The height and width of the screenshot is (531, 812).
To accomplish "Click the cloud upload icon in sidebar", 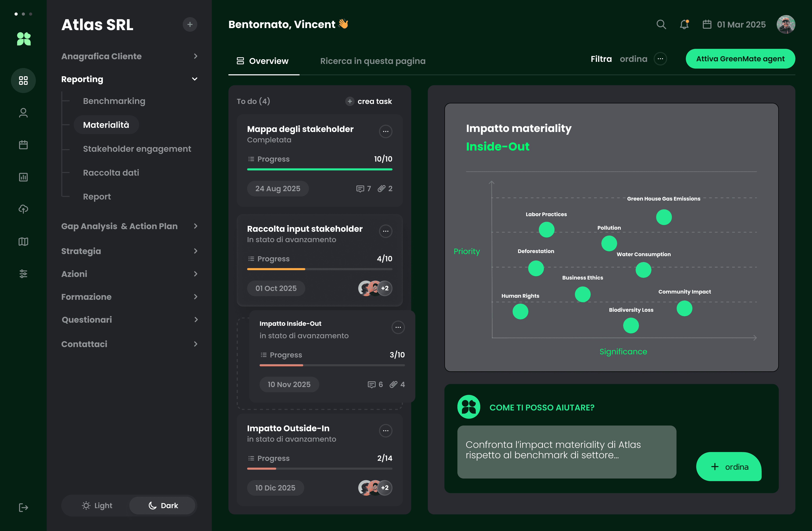I will click(x=23, y=209).
